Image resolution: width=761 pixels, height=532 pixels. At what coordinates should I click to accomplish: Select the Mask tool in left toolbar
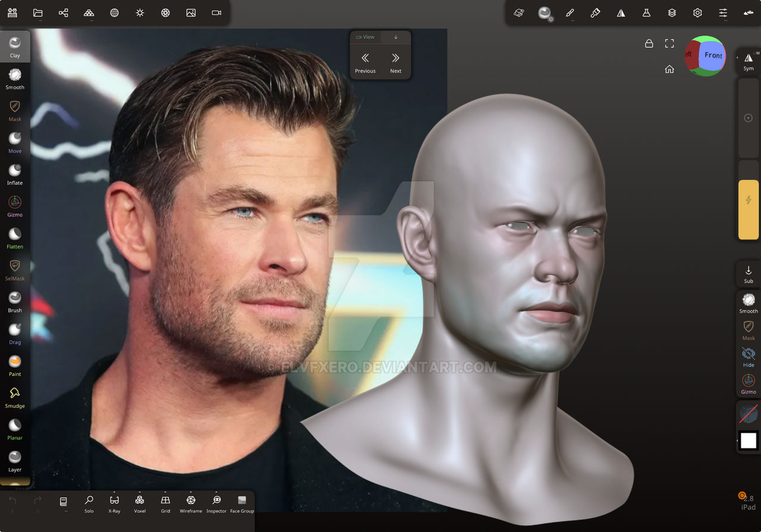[15, 111]
